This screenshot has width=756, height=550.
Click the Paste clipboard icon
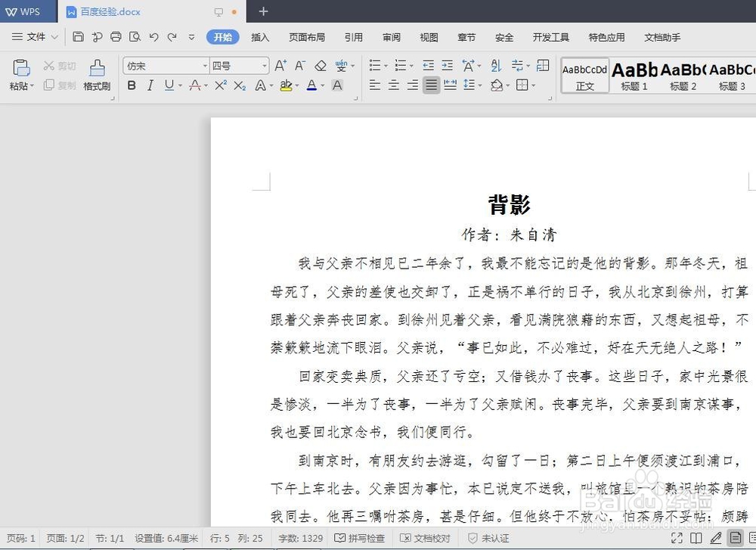coord(21,68)
